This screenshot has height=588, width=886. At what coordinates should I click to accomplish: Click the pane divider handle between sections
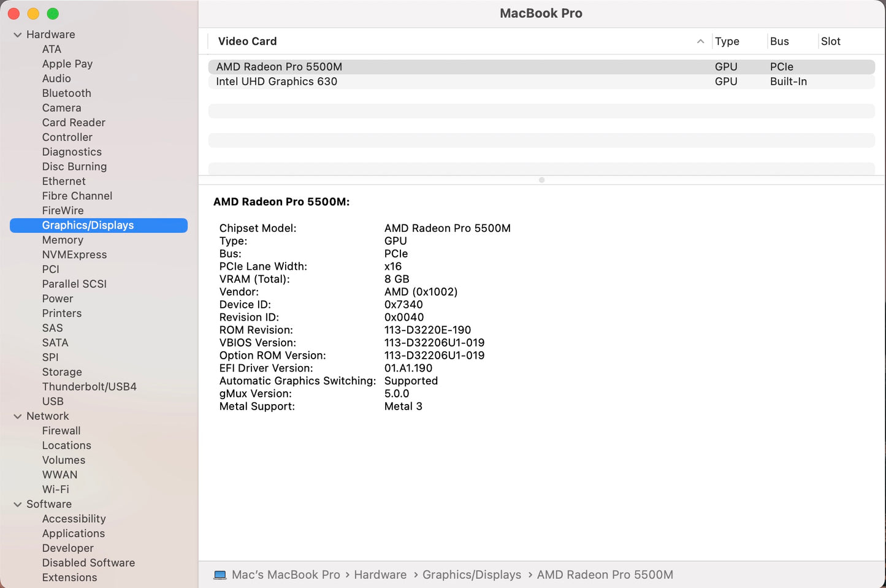pyautogui.click(x=541, y=180)
